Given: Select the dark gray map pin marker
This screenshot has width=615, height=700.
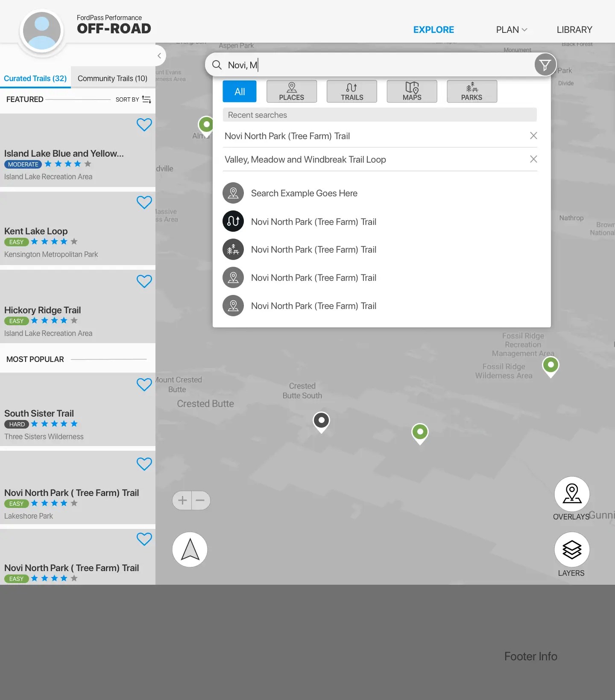Looking at the screenshot, I should pos(322,422).
